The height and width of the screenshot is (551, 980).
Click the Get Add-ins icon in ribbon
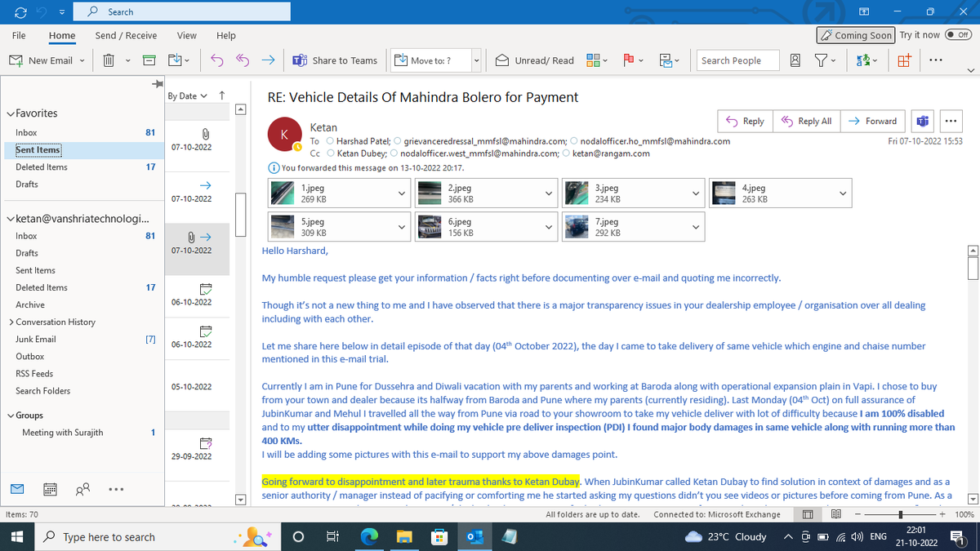(904, 60)
